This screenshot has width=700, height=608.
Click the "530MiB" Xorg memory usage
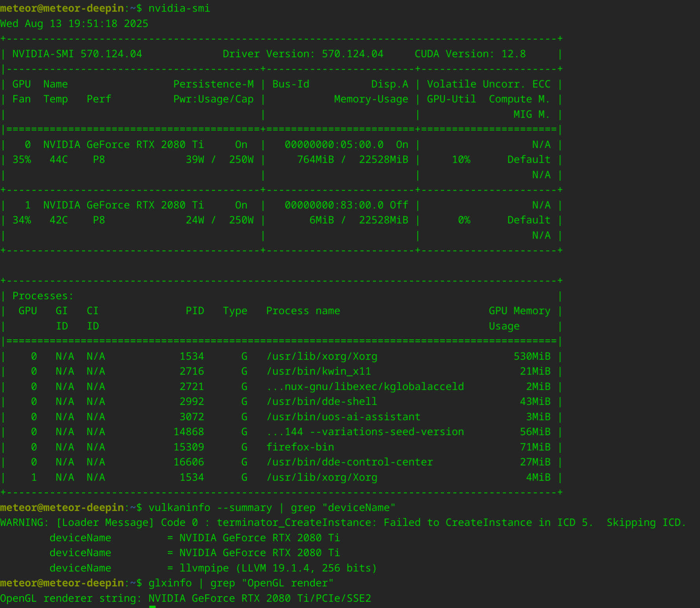pos(532,356)
